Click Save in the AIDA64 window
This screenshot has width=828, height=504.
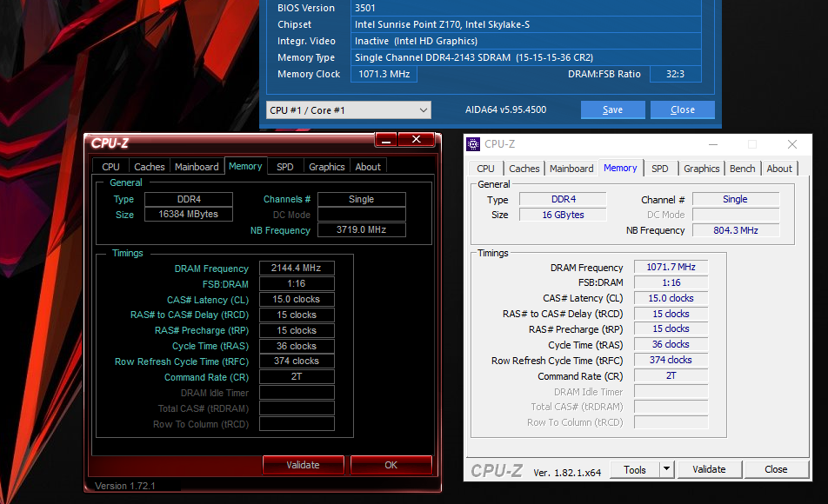[x=612, y=109]
